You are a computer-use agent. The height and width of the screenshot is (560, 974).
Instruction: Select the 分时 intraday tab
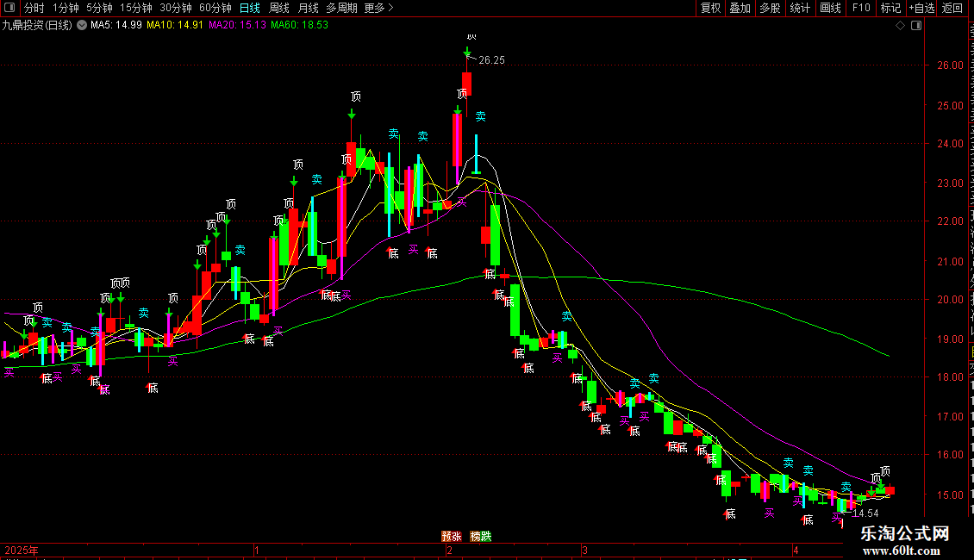pyautogui.click(x=34, y=8)
